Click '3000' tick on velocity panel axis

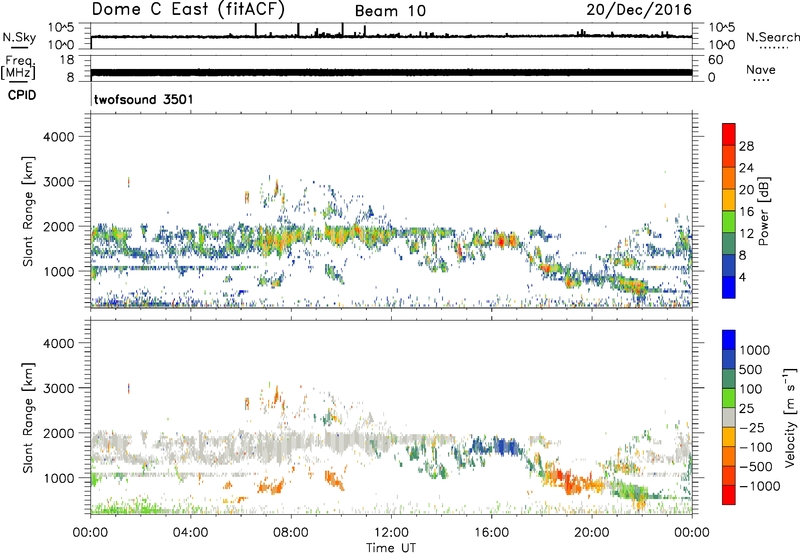pos(59,388)
